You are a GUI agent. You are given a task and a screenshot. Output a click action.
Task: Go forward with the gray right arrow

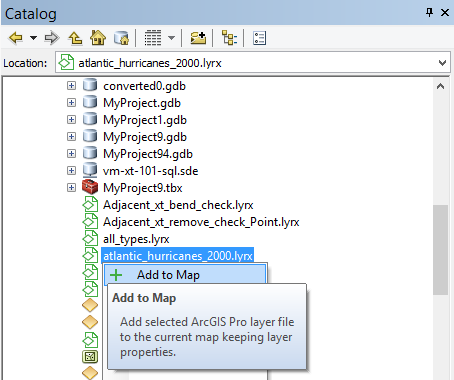click(52, 38)
